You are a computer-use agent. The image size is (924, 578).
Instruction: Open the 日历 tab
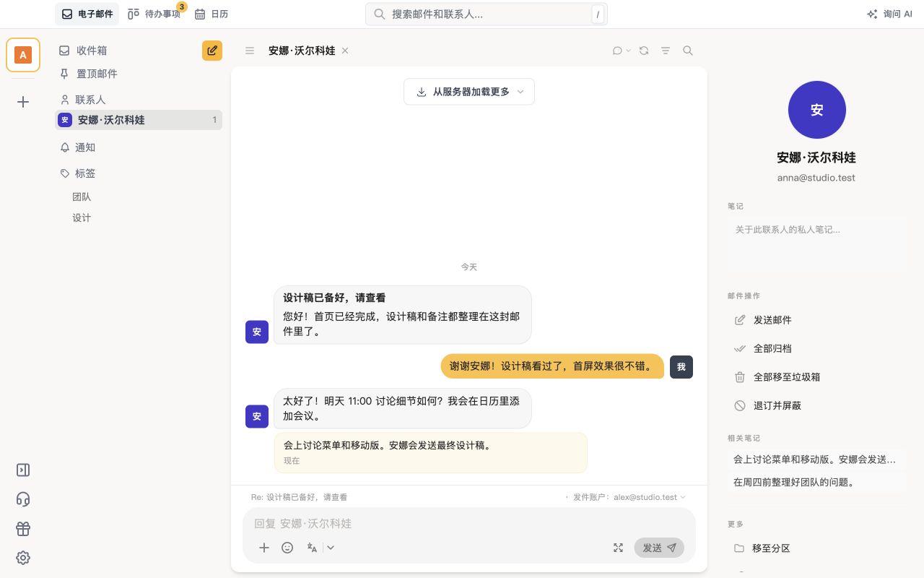(212, 14)
